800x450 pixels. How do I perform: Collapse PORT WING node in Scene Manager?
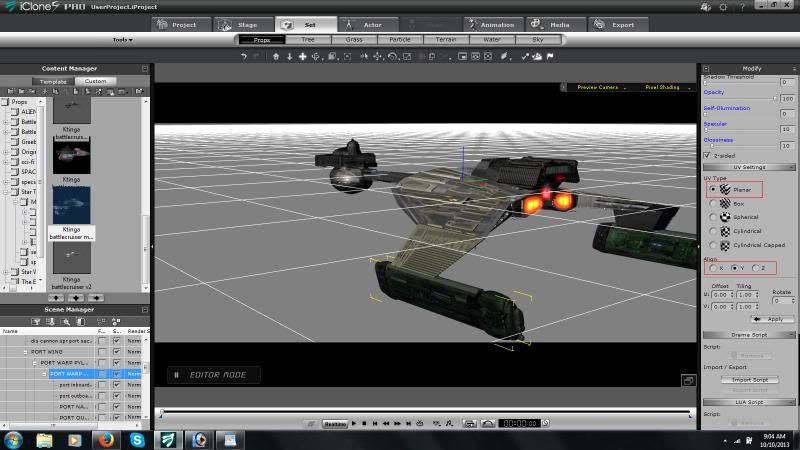pyautogui.click(x=25, y=352)
